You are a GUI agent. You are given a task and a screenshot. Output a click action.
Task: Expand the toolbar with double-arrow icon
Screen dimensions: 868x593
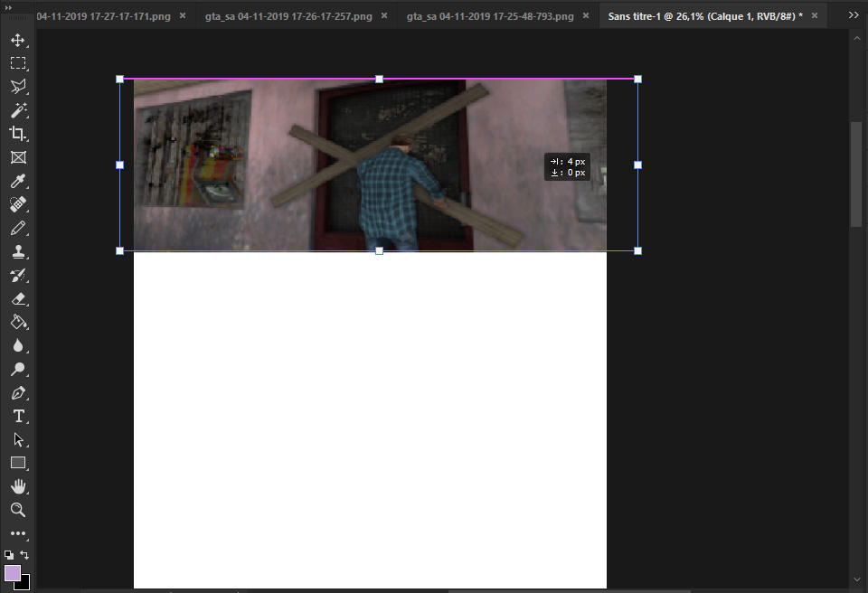tap(8, 8)
